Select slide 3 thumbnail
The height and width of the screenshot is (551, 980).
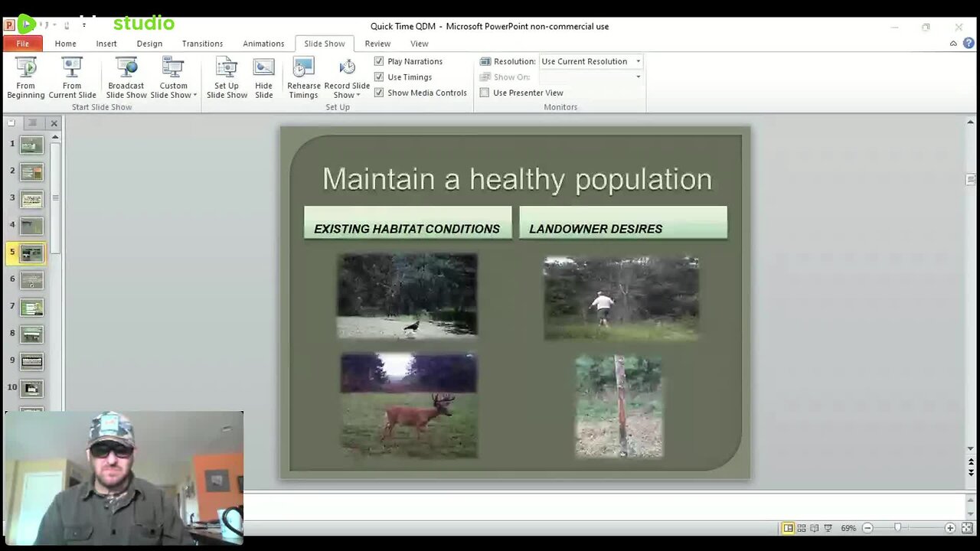pyautogui.click(x=31, y=199)
